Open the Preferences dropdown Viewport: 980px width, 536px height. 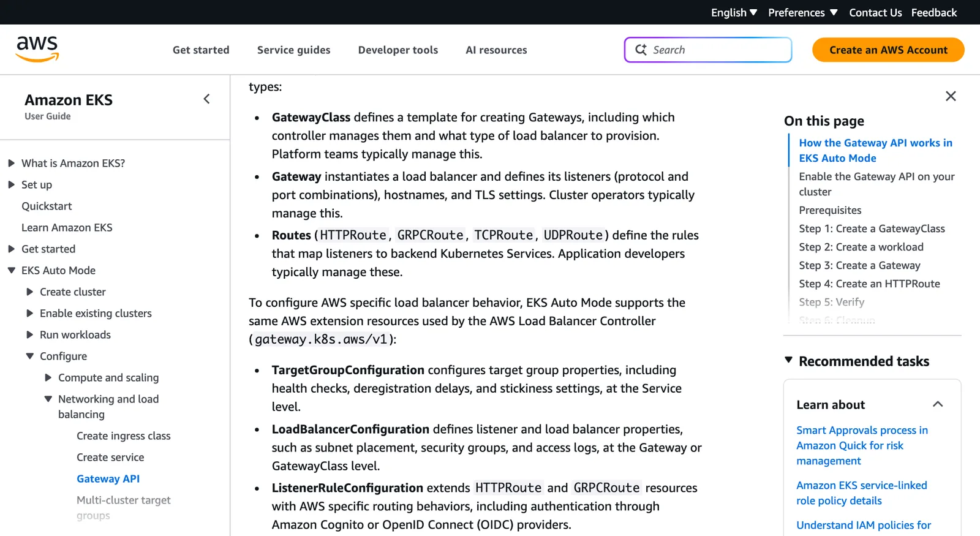point(802,12)
